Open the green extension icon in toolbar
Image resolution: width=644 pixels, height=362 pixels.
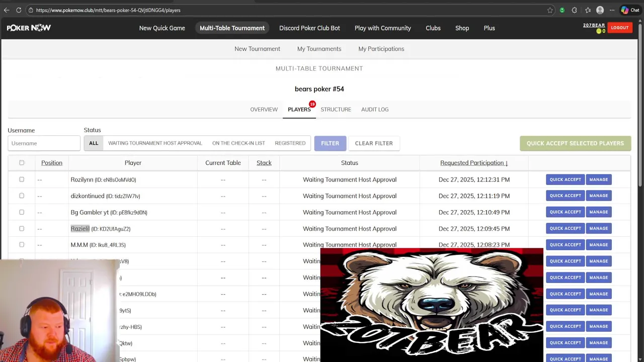(562, 10)
